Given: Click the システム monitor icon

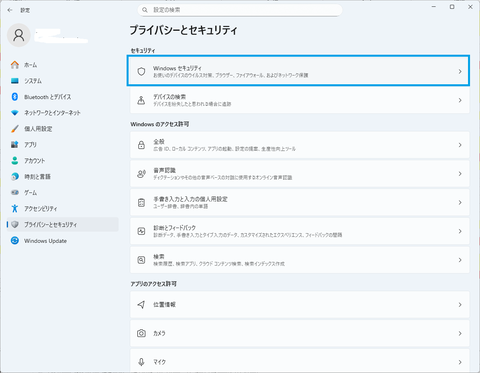Looking at the screenshot, I should 15,81.
